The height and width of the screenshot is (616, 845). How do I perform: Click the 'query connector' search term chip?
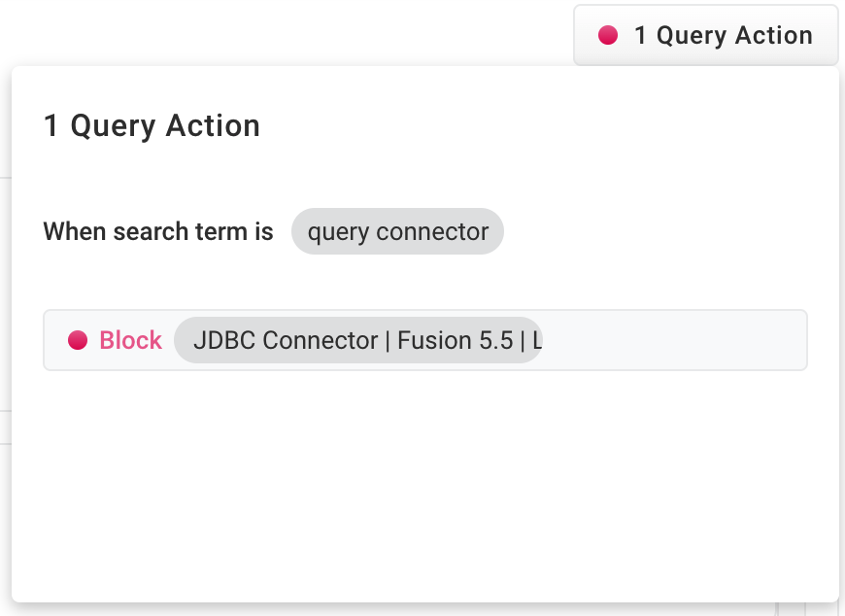point(397,232)
